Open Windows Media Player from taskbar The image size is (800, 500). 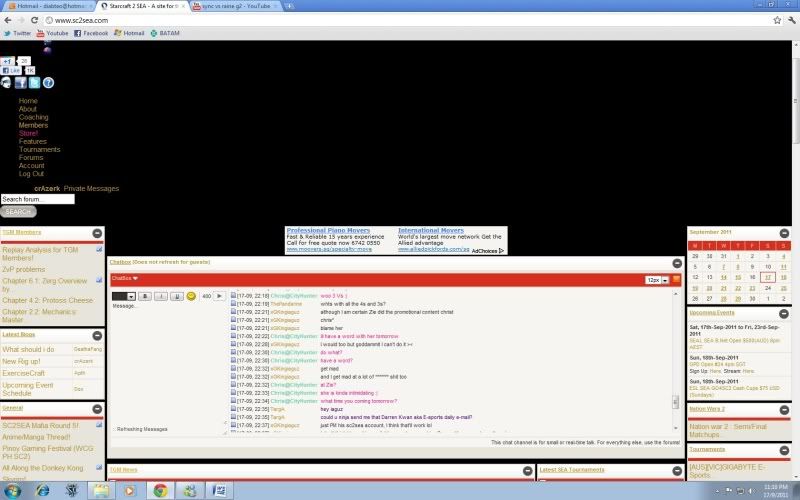(129, 490)
